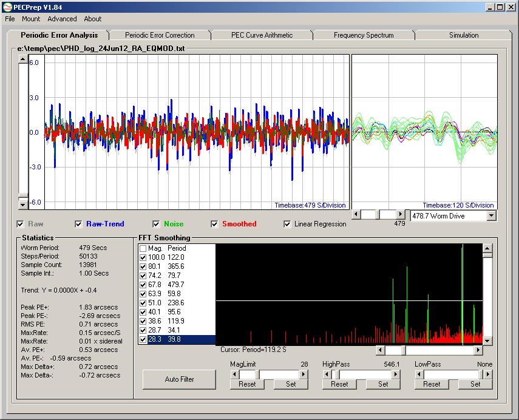Select the 63.9 / 59.8 row text
The height and width of the screenshot is (420, 519).
165,294
